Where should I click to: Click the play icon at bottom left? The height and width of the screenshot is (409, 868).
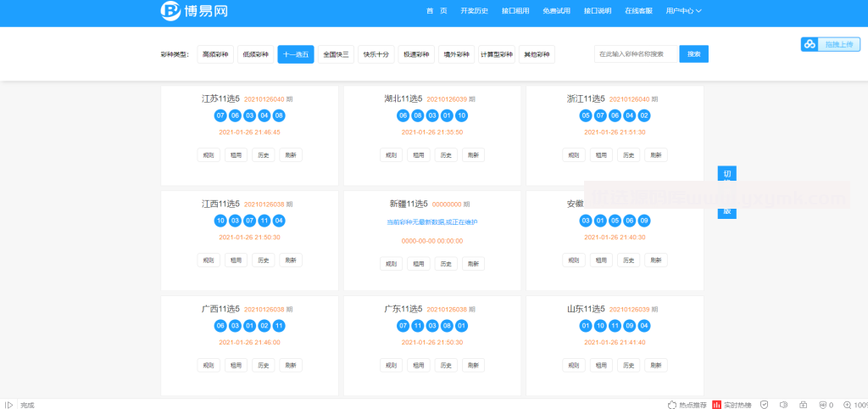[9, 405]
